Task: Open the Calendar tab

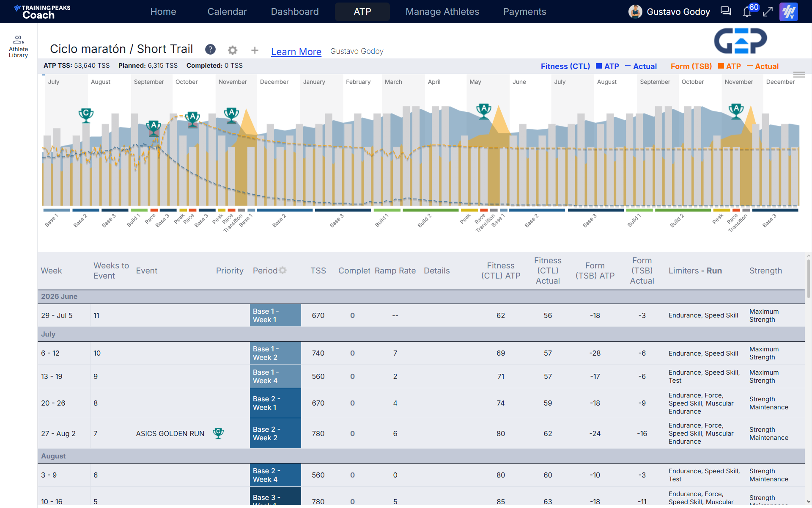Action: (x=227, y=12)
